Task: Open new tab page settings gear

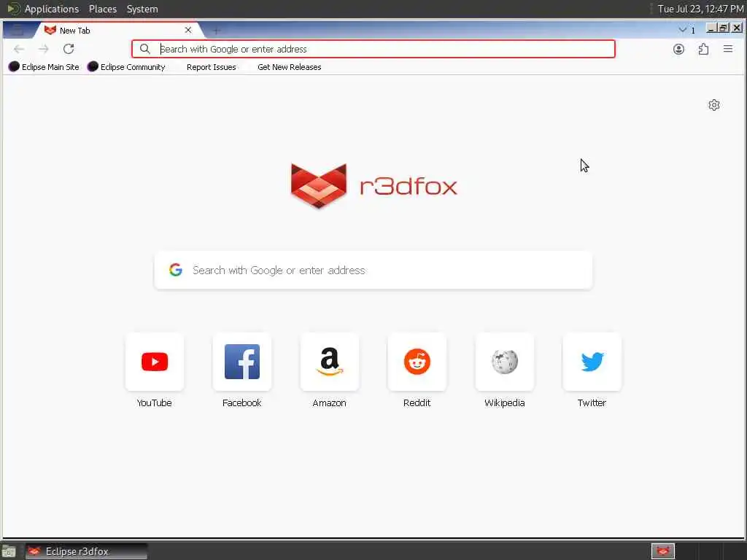Action: 713,105
